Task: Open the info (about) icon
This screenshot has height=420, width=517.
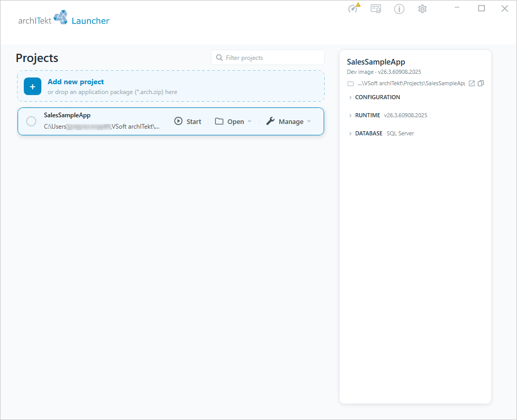Action: pos(399,9)
